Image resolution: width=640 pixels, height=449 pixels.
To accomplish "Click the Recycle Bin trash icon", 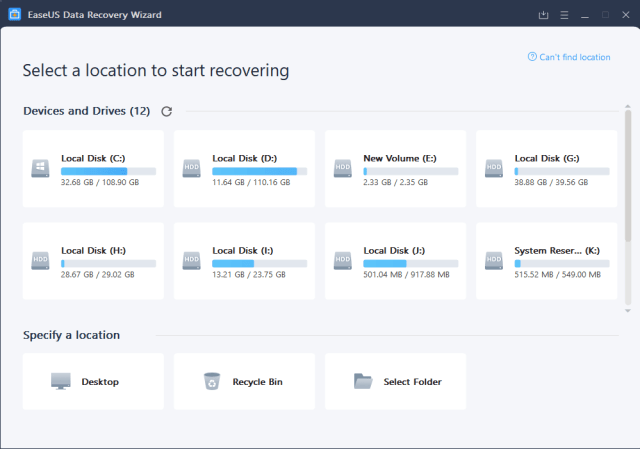I will click(212, 381).
